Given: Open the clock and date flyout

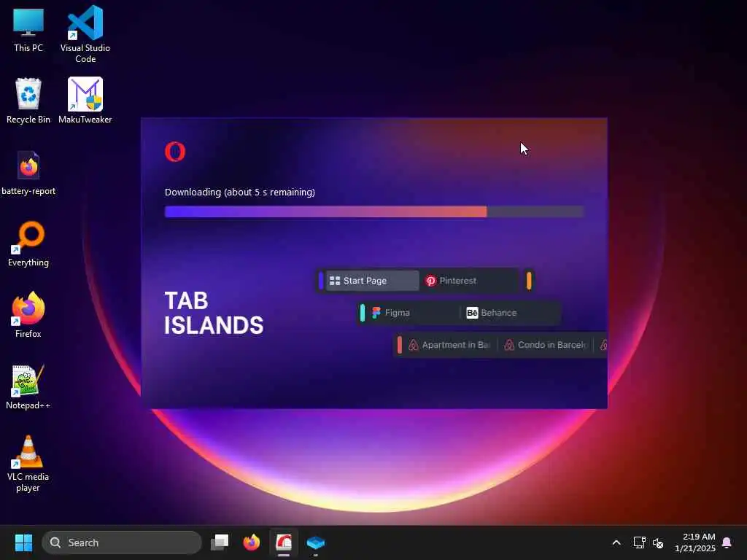Looking at the screenshot, I should 695,542.
